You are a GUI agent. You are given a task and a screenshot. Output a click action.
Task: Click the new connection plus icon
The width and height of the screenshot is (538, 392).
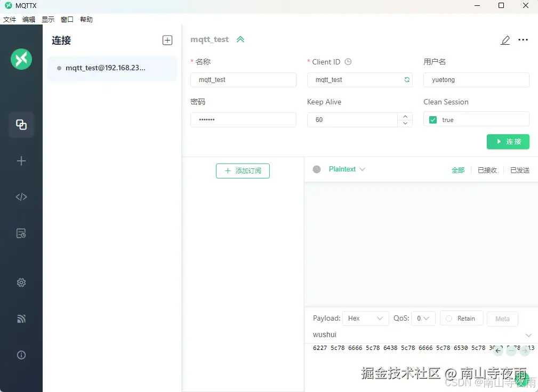pos(167,39)
